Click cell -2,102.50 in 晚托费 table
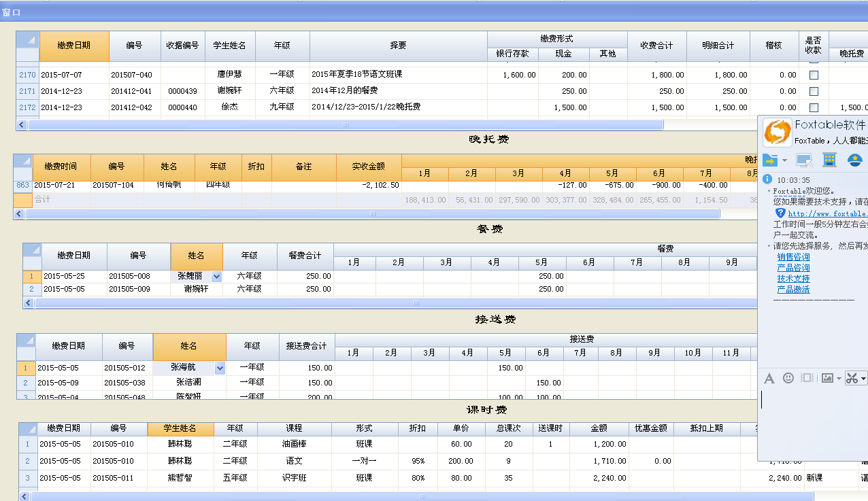This screenshot has width=868, height=501. (x=369, y=185)
